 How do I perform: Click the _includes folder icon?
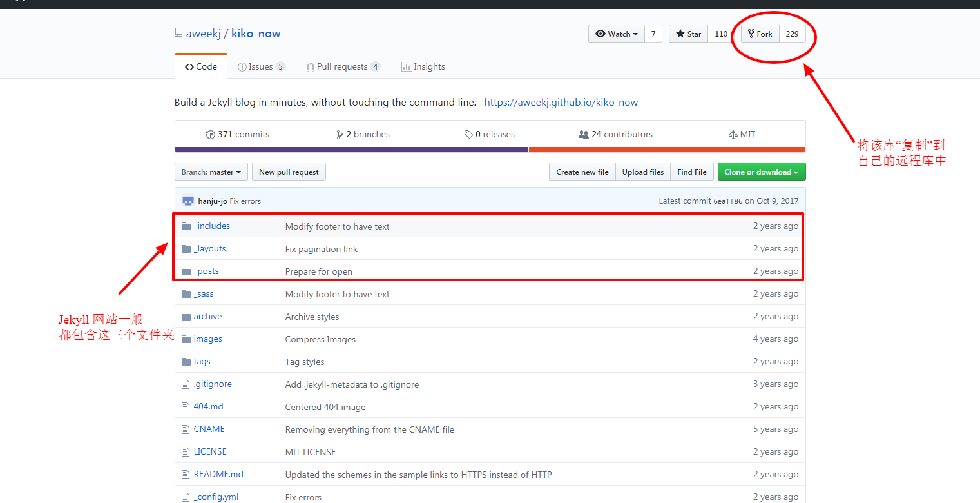pyautogui.click(x=186, y=226)
